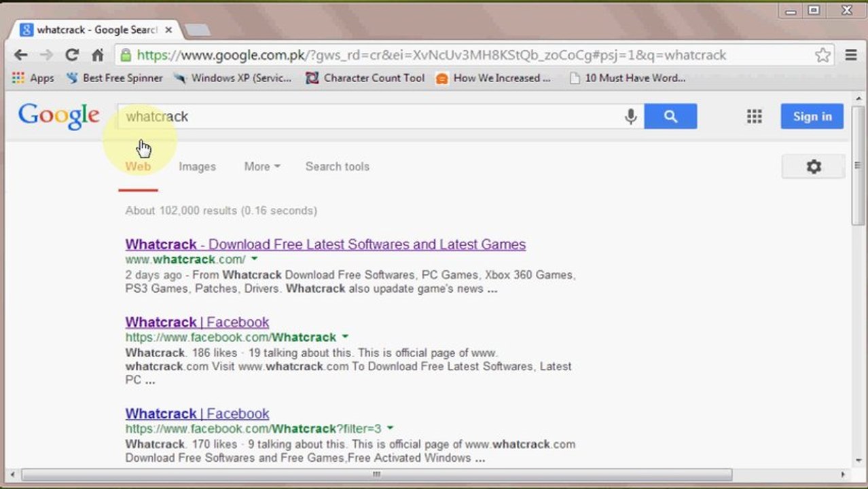868x489 pixels.
Task: Open the How We Increased bookmark
Action: (493, 78)
